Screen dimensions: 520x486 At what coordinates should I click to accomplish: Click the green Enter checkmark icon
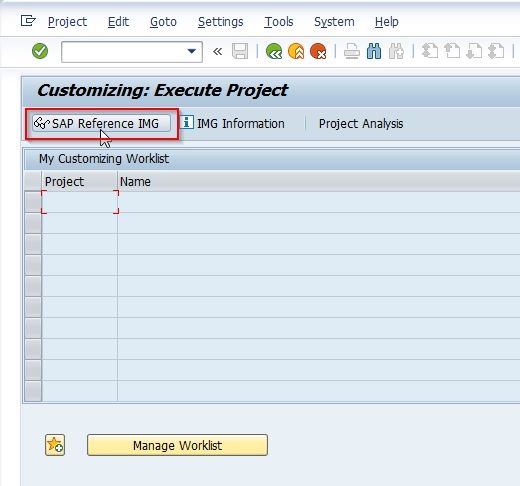click(x=40, y=51)
